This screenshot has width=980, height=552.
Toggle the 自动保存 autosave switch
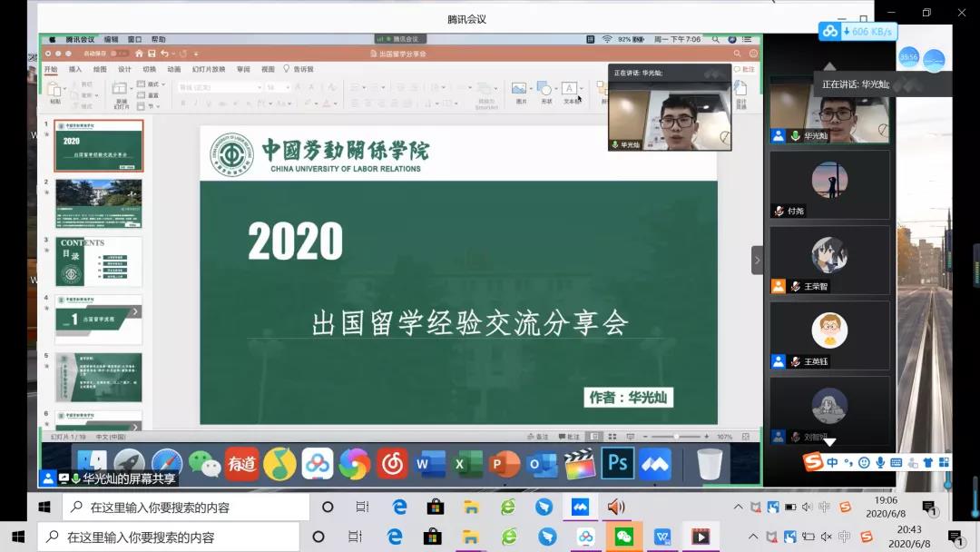[119, 54]
